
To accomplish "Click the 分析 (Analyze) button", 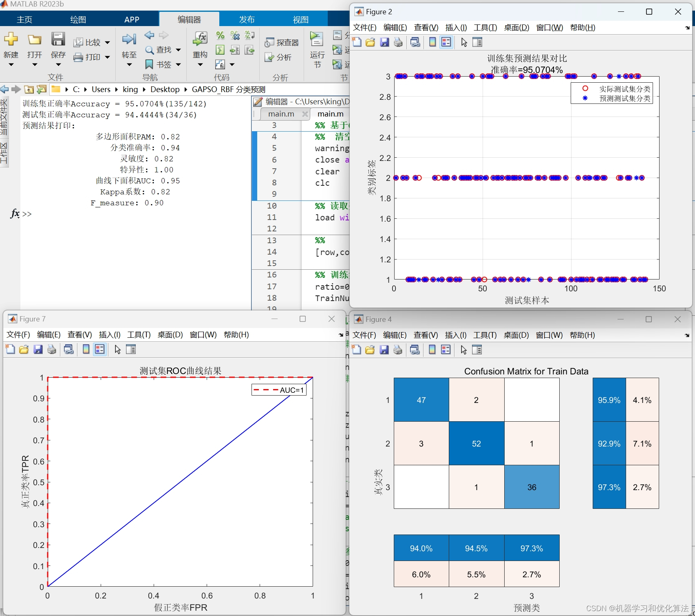I will coord(278,57).
